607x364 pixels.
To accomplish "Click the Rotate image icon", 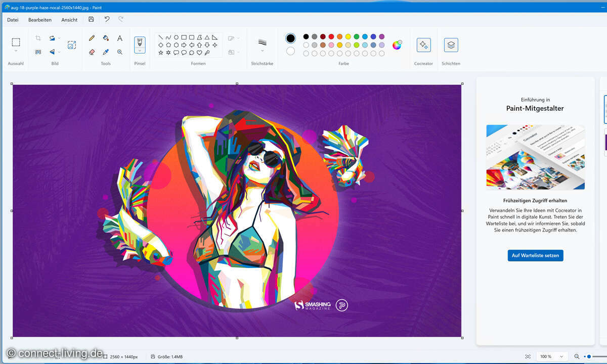I will coord(52,38).
